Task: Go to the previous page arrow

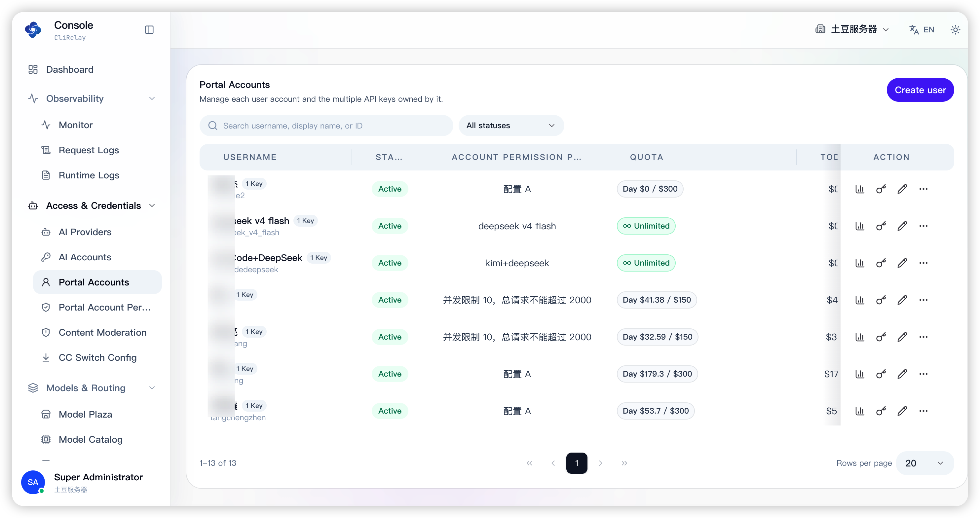Action: pos(553,463)
